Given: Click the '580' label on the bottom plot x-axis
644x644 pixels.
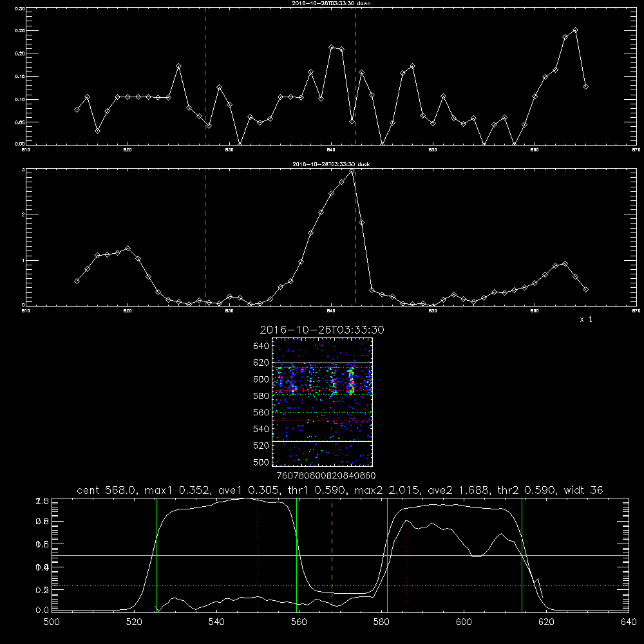Looking at the screenshot, I should click(x=381, y=622).
